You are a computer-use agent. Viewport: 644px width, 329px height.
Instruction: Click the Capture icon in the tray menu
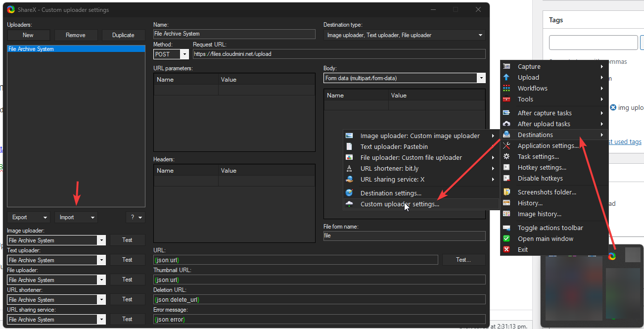click(506, 66)
